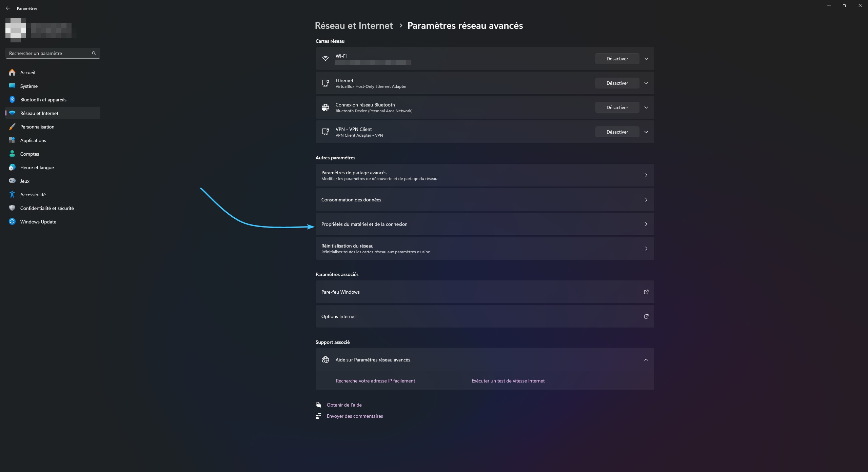
Task: Open Personnalisation in the sidebar
Action: click(x=37, y=127)
